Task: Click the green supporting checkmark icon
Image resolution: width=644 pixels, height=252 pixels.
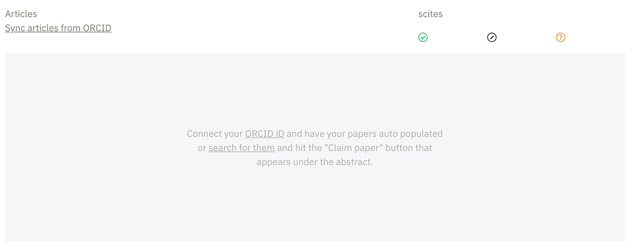Action: [423, 38]
